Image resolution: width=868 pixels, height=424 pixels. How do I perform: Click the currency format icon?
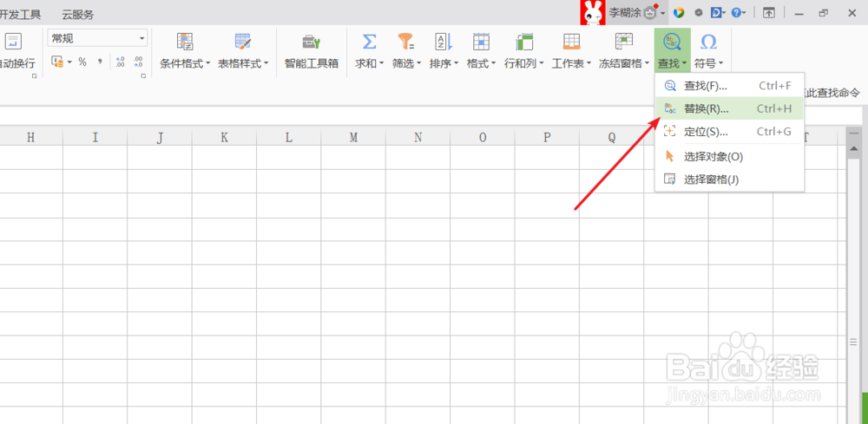(57, 62)
